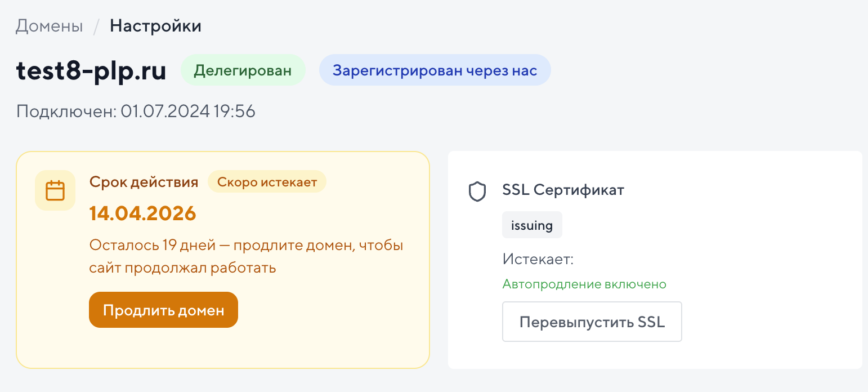Click the calendar icon beside Срок действия

coord(55,190)
